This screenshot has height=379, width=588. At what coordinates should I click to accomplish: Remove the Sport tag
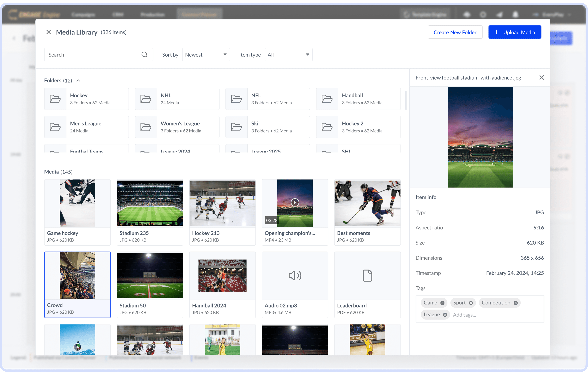471,303
